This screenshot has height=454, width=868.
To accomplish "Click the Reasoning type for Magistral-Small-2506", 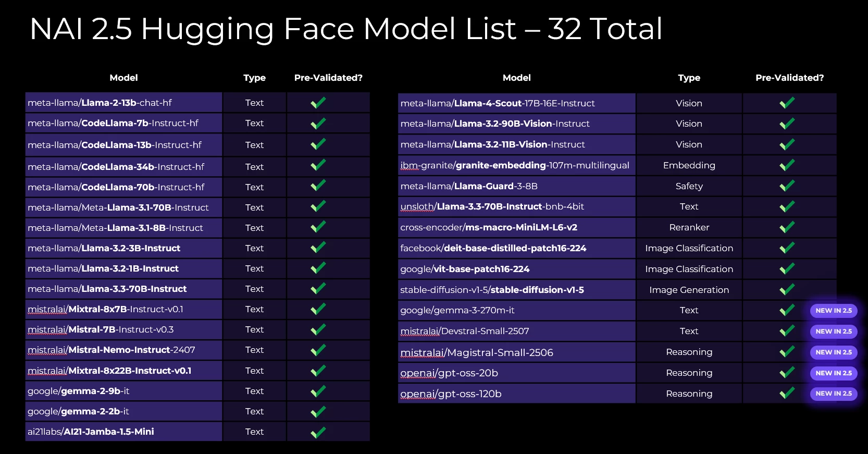I will (x=689, y=352).
